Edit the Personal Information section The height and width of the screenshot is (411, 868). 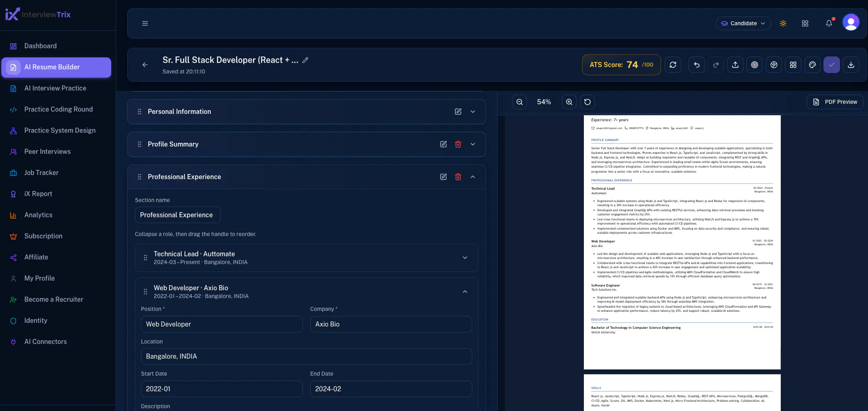[x=458, y=112]
